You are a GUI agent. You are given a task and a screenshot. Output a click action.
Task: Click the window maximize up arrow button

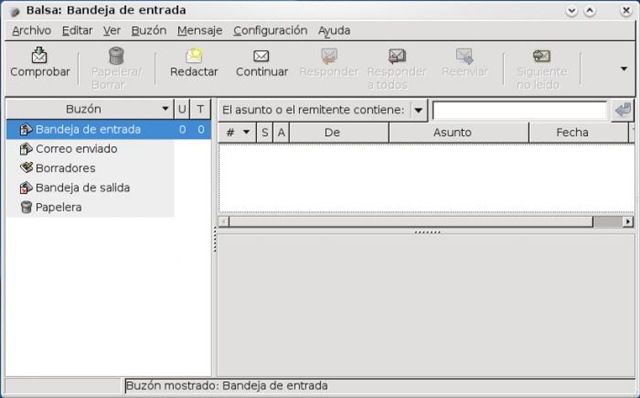point(589,11)
